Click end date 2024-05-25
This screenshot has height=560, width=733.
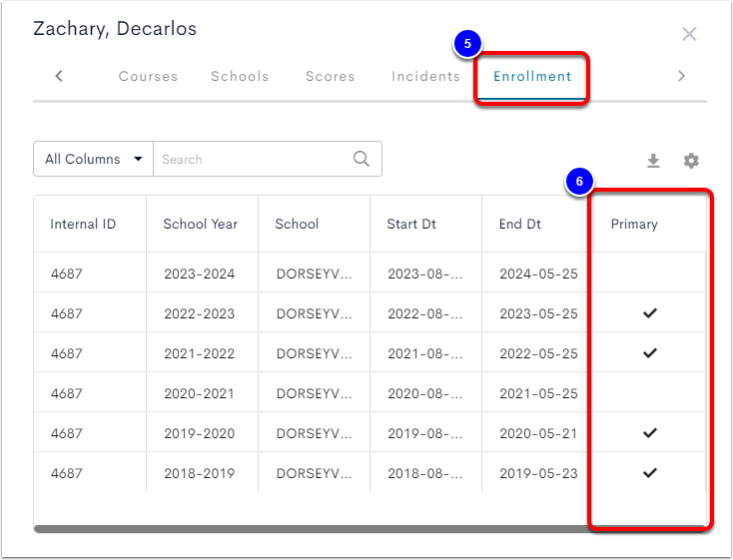[538, 274]
